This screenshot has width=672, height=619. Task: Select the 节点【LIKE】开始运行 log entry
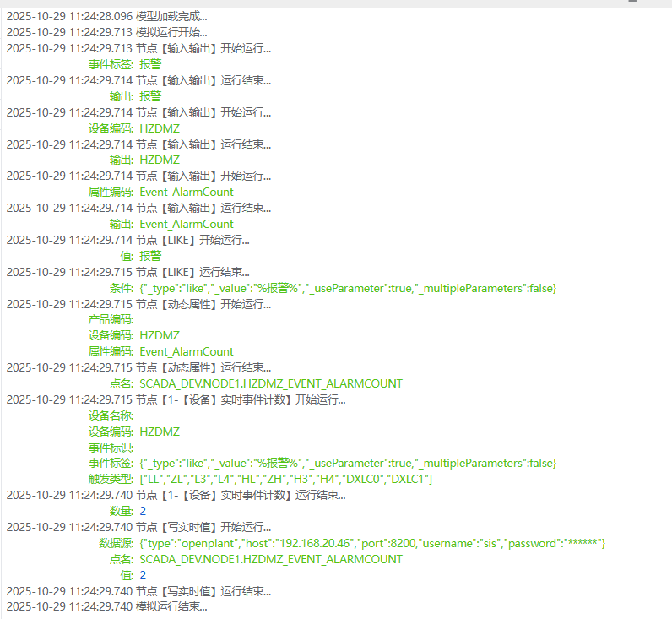pos(127,240)
